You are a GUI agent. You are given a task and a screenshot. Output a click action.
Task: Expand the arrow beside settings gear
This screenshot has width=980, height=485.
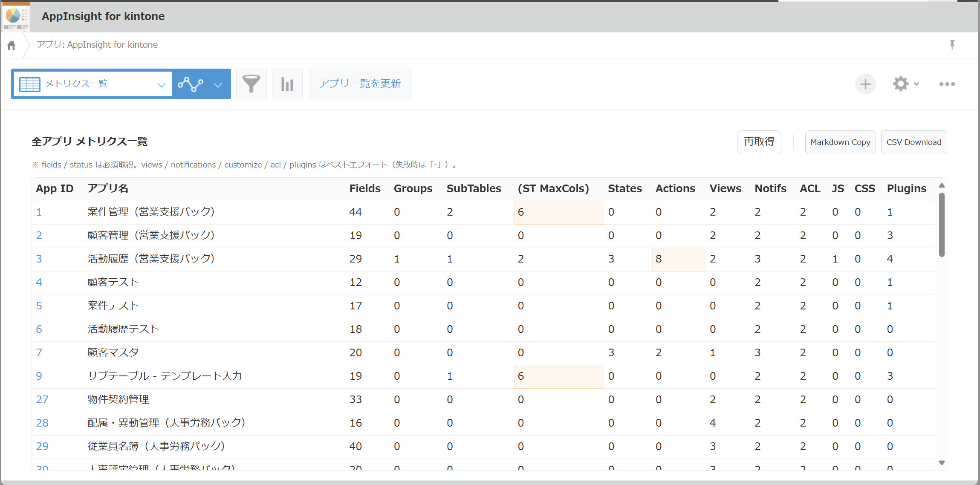pos(916,84)
